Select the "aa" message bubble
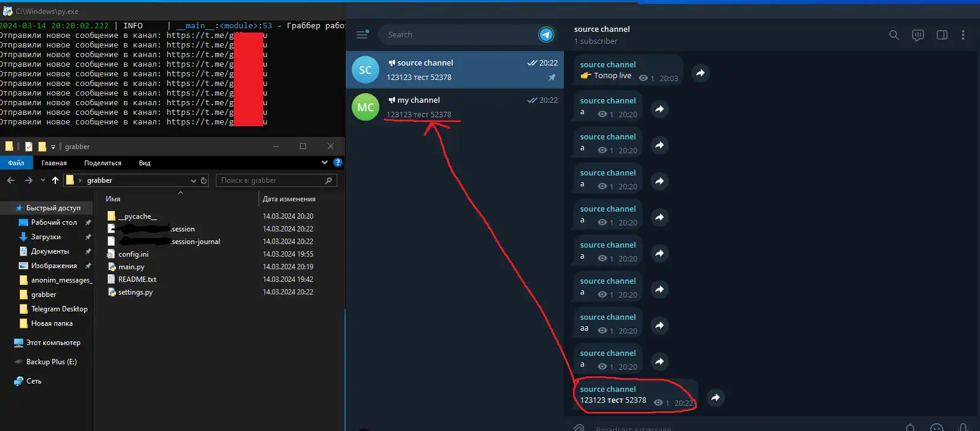 pyautogui.click(x=607, y=322)
